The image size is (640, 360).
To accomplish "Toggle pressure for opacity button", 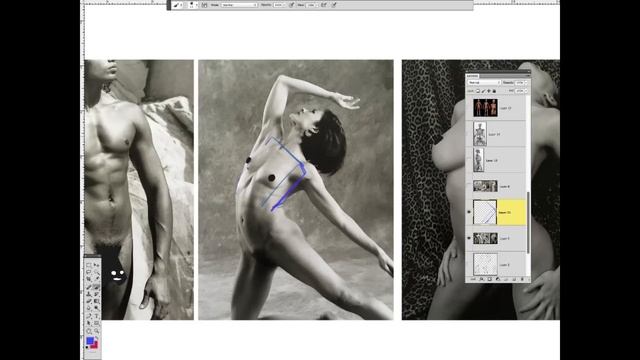I will (291, 5).
